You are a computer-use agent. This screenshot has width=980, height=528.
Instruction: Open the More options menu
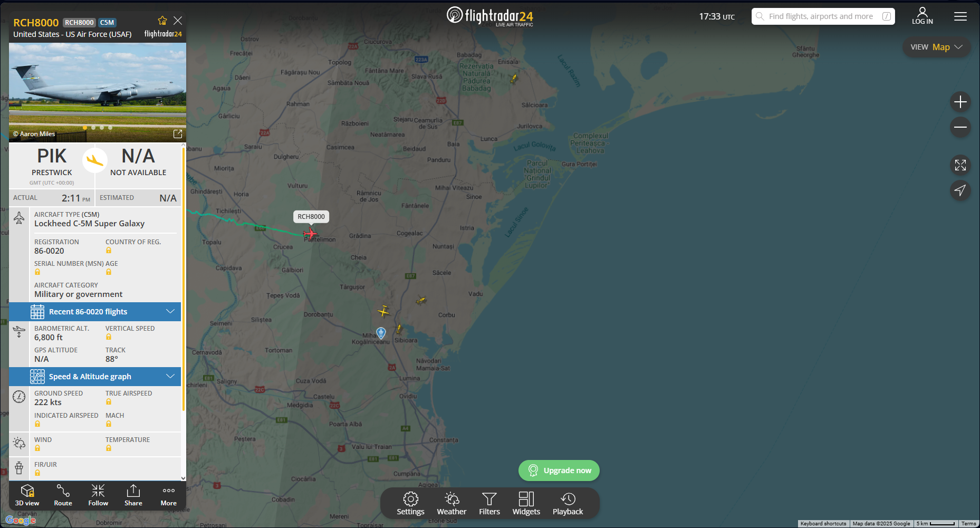(x=169, y=495)
